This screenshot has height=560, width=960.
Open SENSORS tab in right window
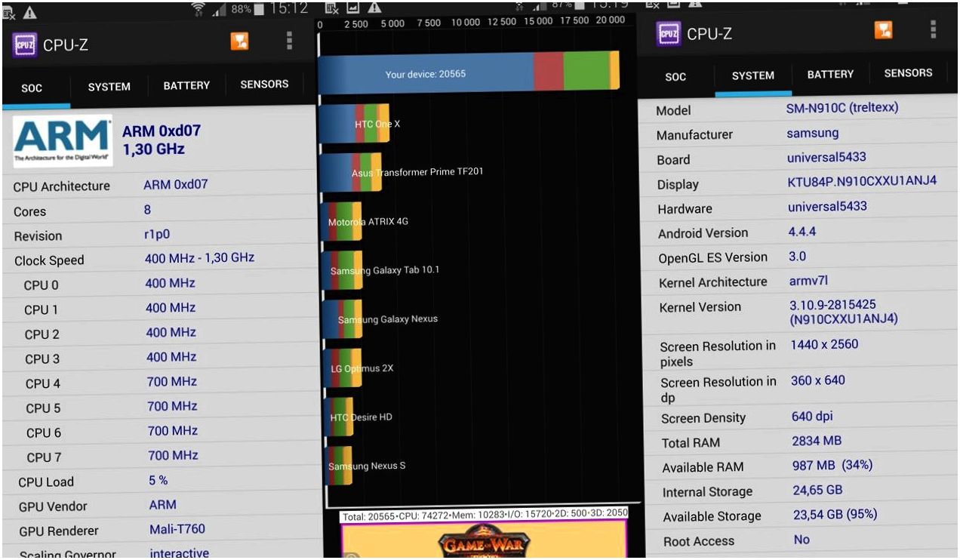coord(908,73)
